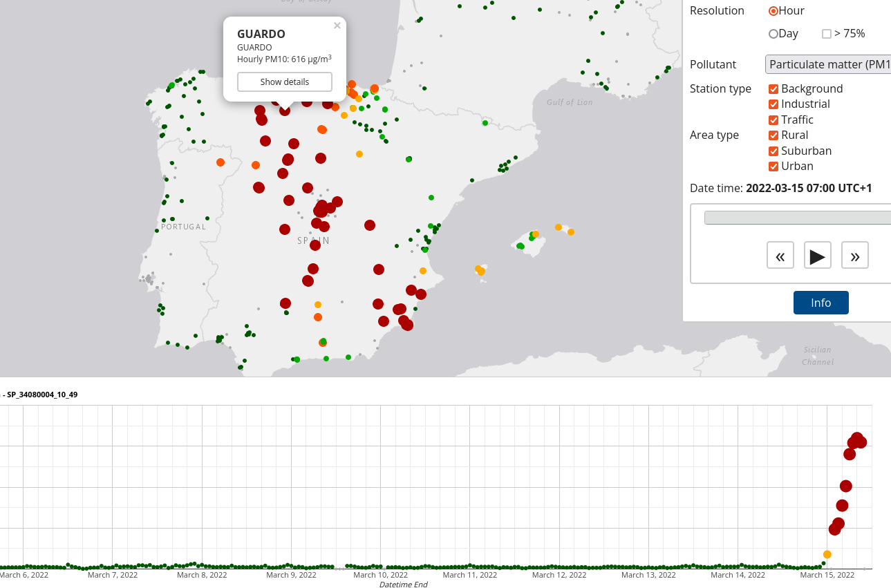891x588 pixels.
Task: Uncheck the Industrial station type
Action: coord(773,104)
